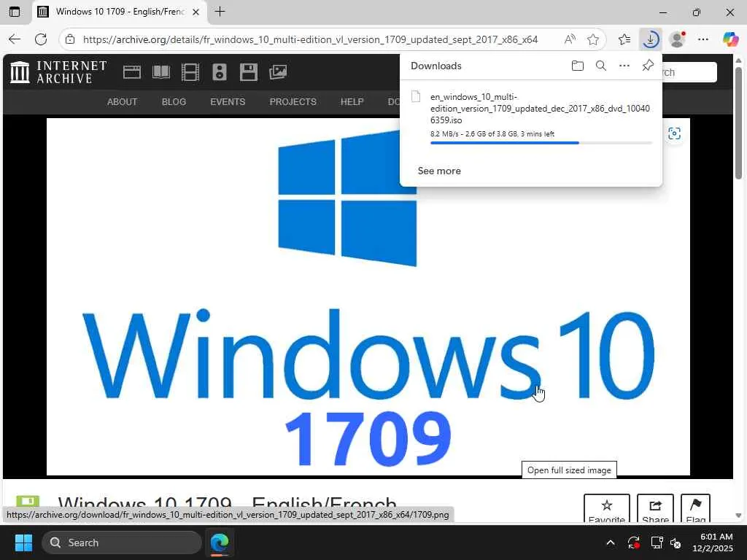Open the HELP menu item
The width and height of the screenshot is (747, 560).
[352, 102]
